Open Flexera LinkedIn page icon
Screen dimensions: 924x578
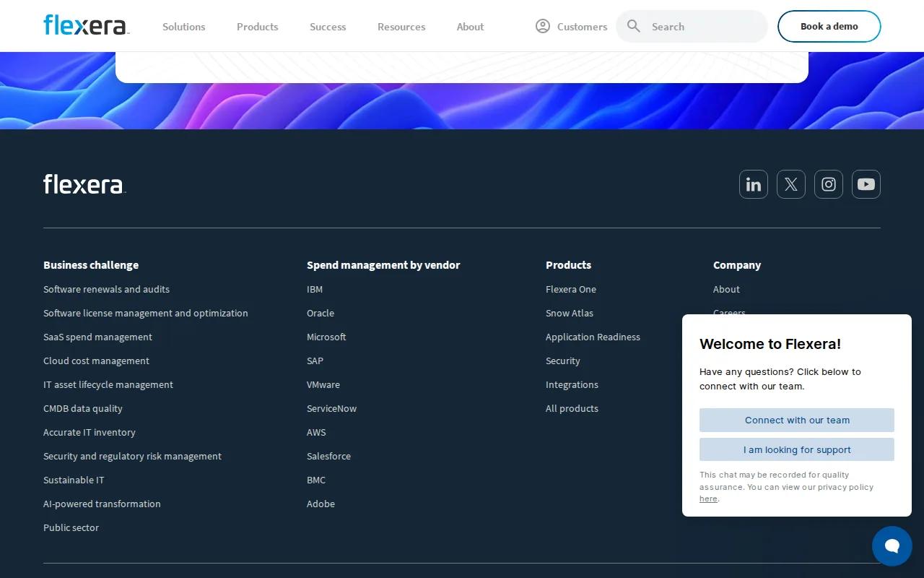click(x=754, y=184)
